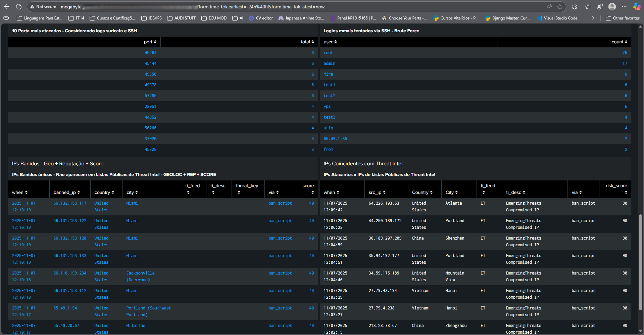Open the Extensions puzzle icon
Viewport: 644px width, 335px height.
click(x=575, y=7)
